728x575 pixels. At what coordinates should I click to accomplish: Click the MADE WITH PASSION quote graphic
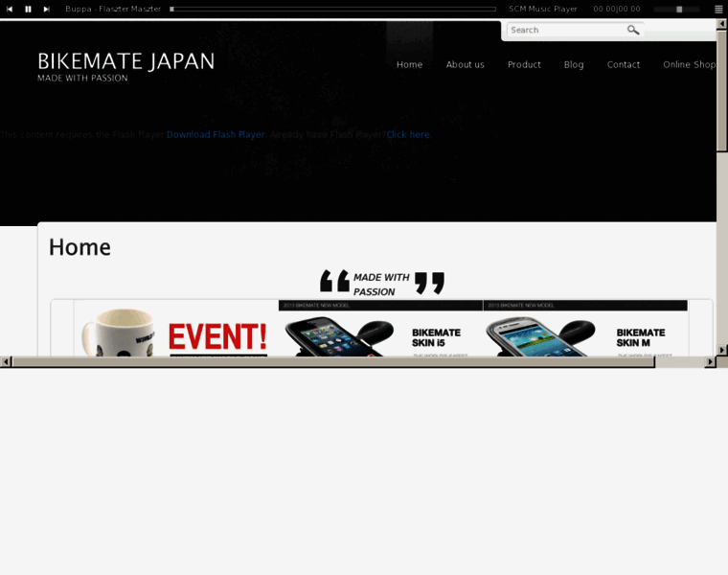click(381, 283)
